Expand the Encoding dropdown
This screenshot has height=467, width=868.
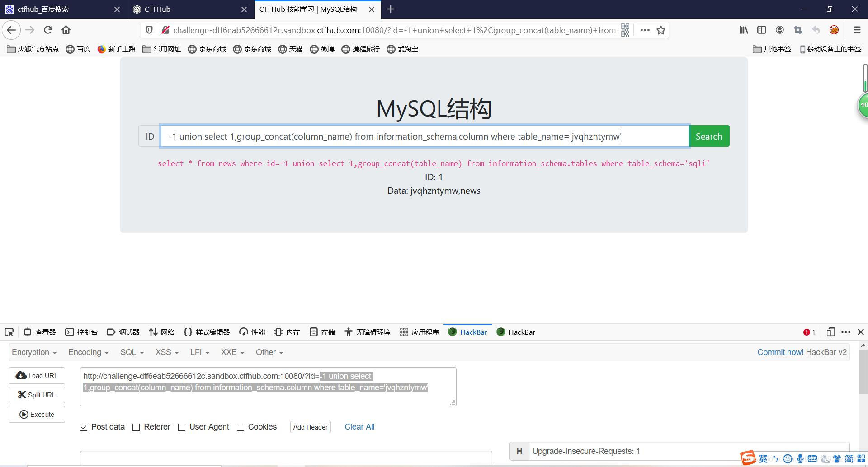[89, 352]
